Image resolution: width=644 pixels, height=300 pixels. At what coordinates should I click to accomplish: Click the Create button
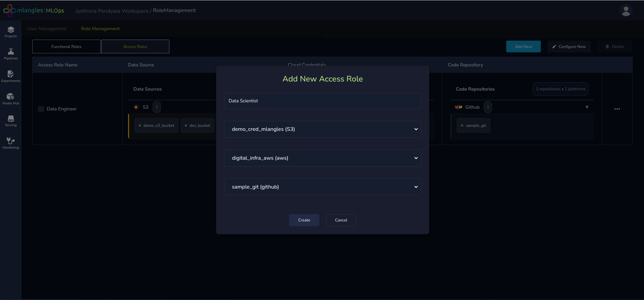[304, 220]
